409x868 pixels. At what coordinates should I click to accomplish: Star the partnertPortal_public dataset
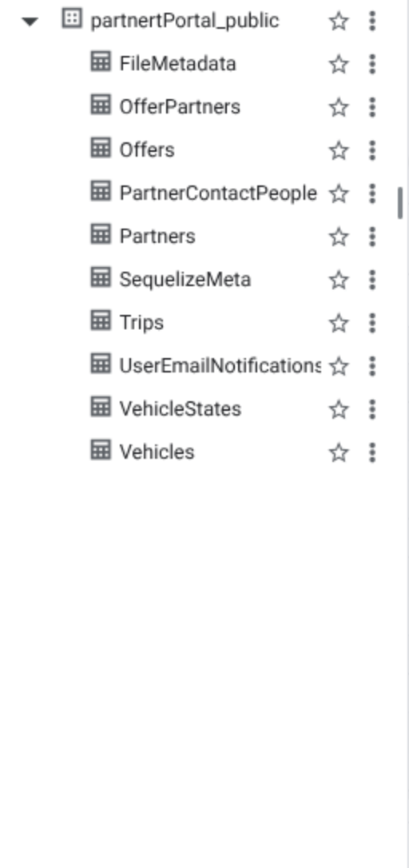pyautogui.click(x=339, y=22)
